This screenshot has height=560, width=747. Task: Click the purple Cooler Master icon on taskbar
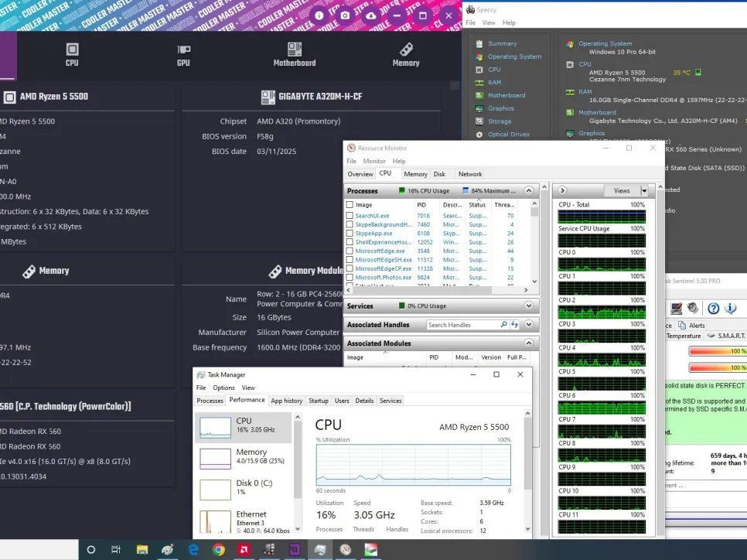coord(295,549)
